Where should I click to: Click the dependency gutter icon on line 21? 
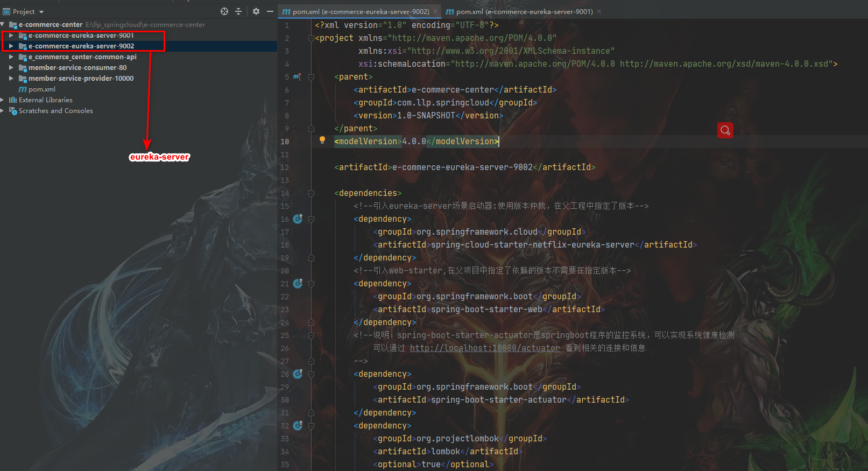click(298, 283)
